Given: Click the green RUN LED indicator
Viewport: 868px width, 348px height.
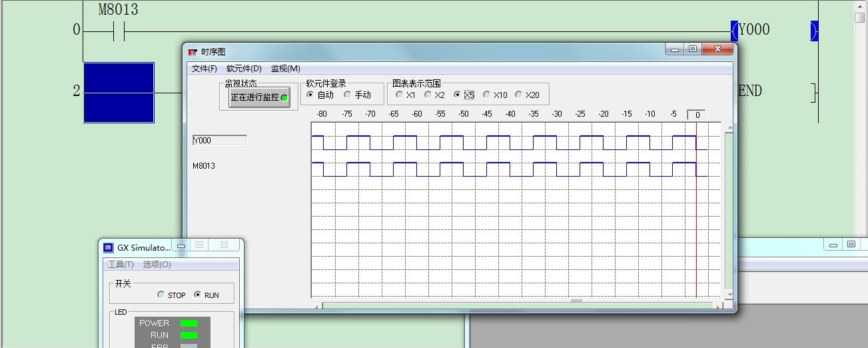Looking at the screenshot, I should click(189, 335).
